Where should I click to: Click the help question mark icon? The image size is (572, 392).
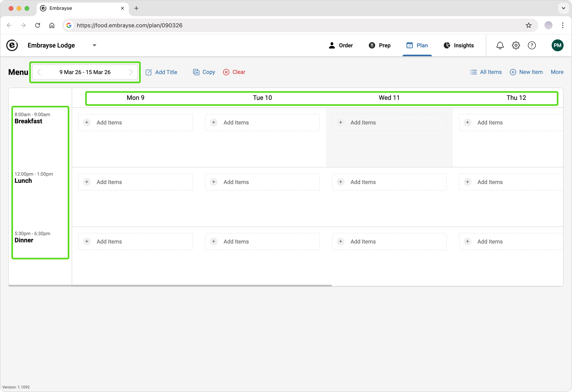(x=532, y=45)
